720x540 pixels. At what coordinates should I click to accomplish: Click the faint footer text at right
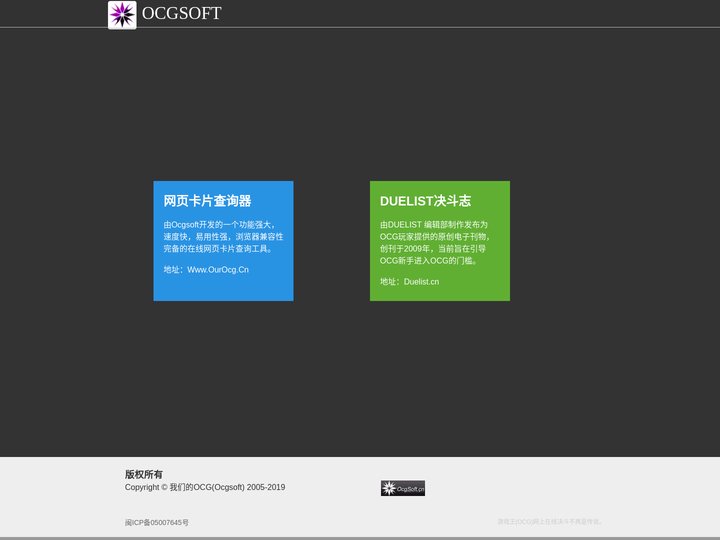pos(550,522)
